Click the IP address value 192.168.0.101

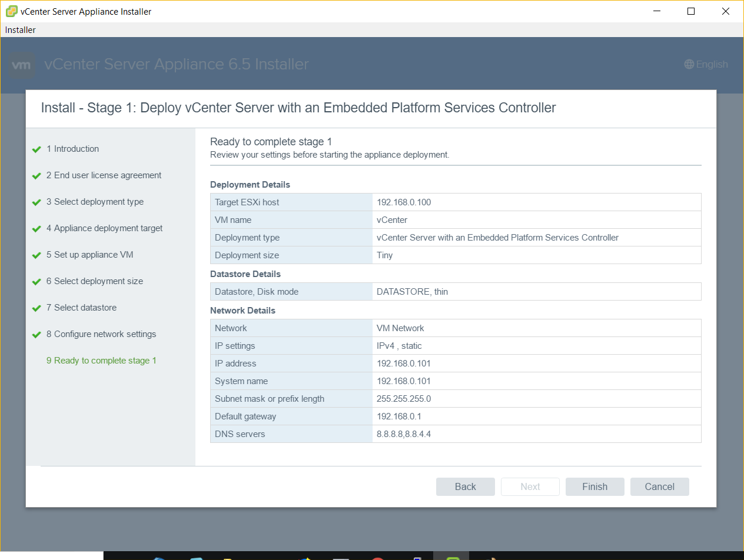click(404, 364)
